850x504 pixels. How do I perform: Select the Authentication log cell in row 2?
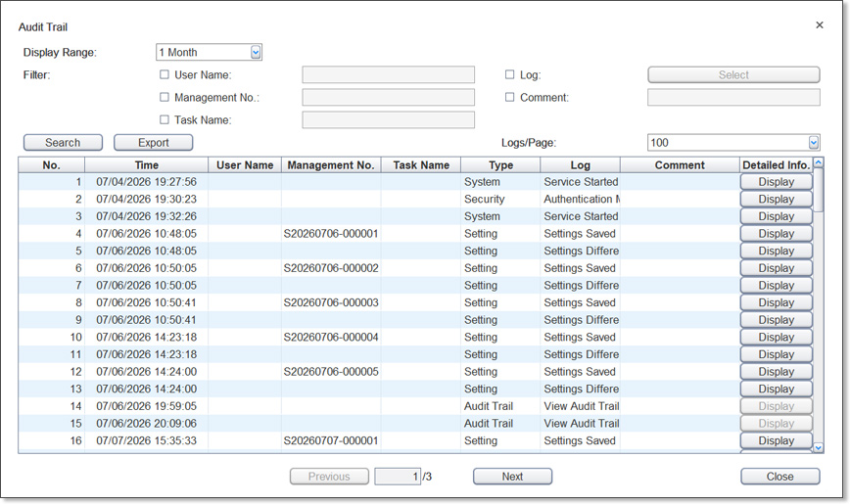click(x=580, y=200)
